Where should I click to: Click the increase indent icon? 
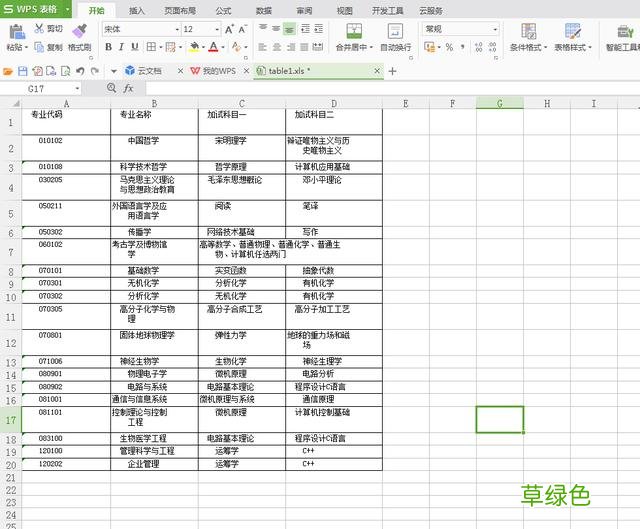click(x=319, y=29)
